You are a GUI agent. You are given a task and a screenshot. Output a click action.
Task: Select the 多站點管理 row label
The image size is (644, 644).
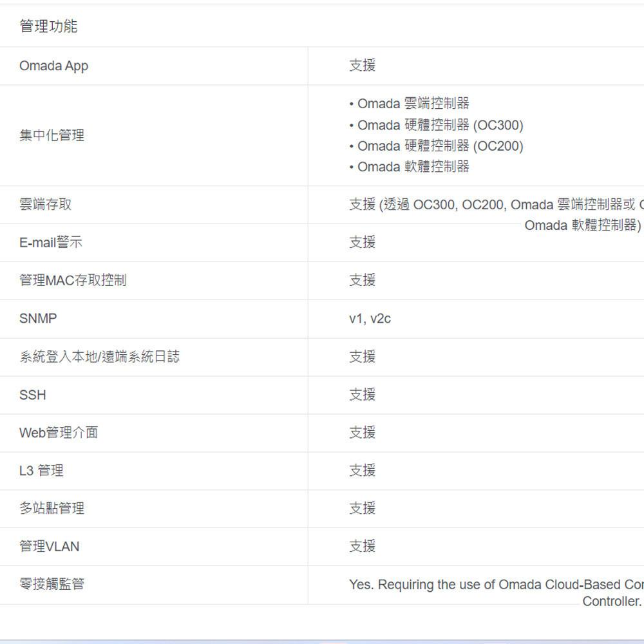tap(52, 508)
